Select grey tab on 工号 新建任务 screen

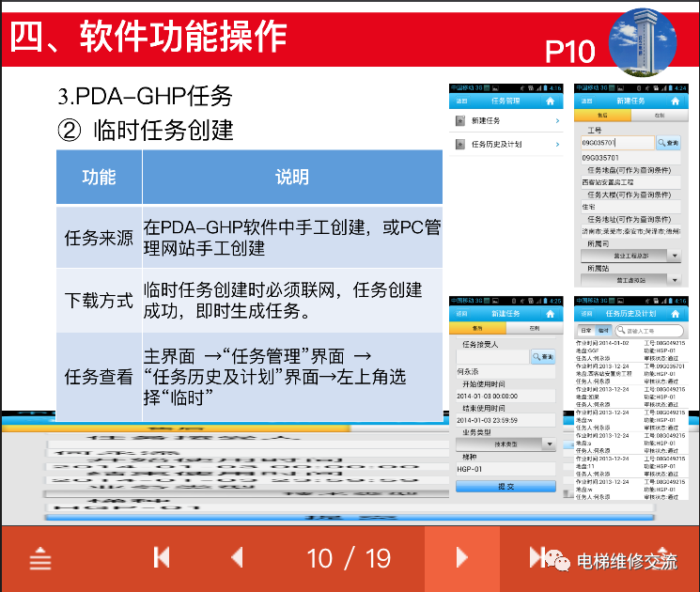(x=660, y=116)
